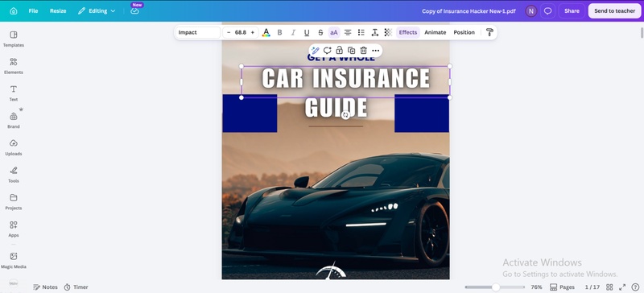Image resolution: width=644 pixels, height=293 pixels.
Task: Increase font size with plus button
Action: (253, 32)
